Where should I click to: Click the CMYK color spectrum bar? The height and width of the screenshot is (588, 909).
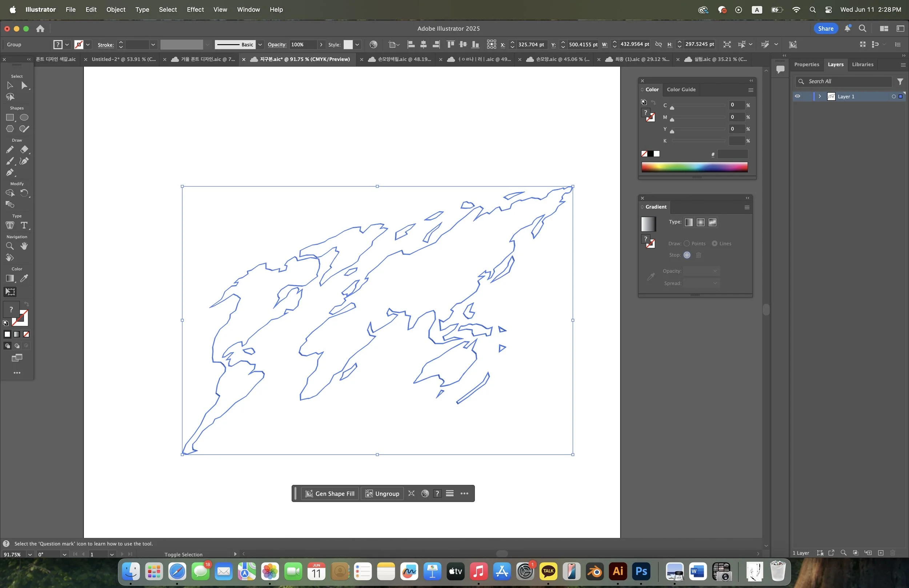click(x=694, y=167)
